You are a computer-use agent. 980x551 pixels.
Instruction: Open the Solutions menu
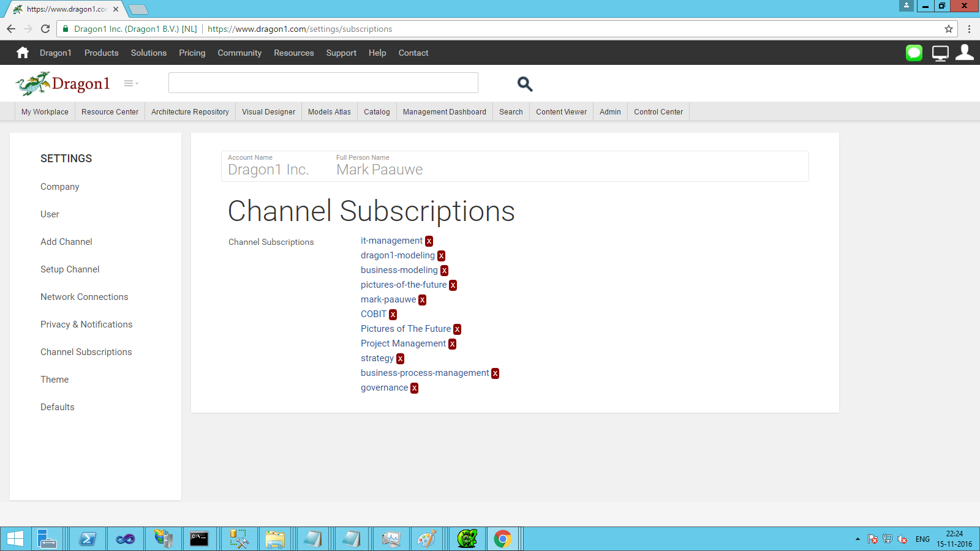click(x=149, y=53)
